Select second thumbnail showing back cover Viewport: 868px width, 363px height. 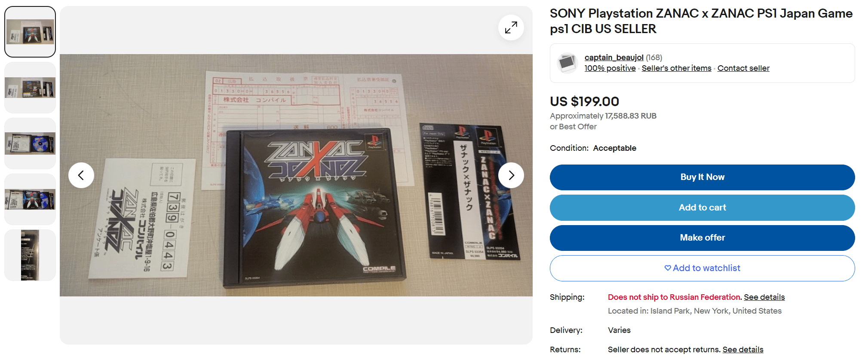pyautogui.click(x=30, y=88)
